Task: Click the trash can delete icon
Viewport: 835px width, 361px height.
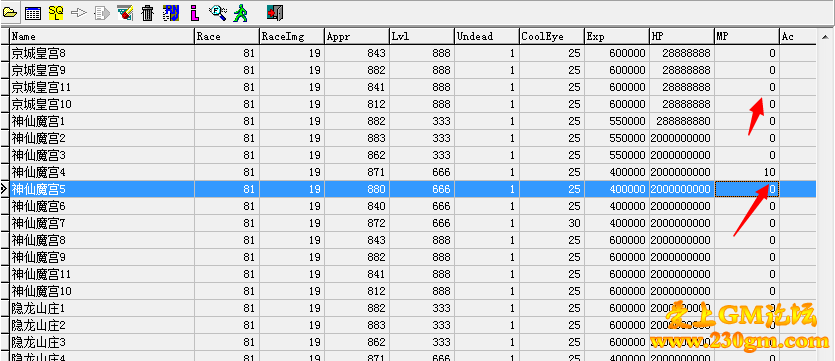Action: pos(148,13)
